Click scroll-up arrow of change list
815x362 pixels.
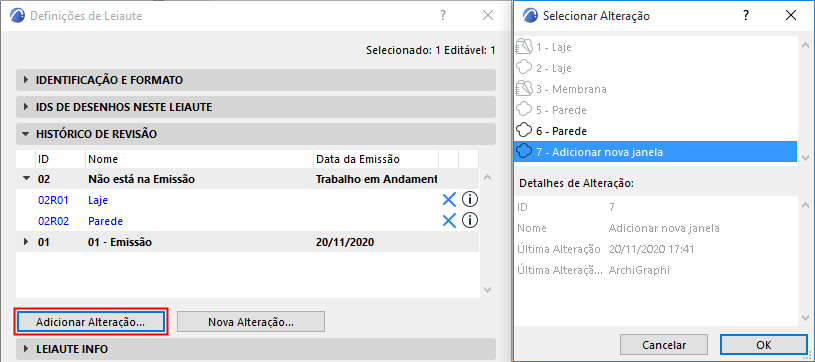pos(805,44)
